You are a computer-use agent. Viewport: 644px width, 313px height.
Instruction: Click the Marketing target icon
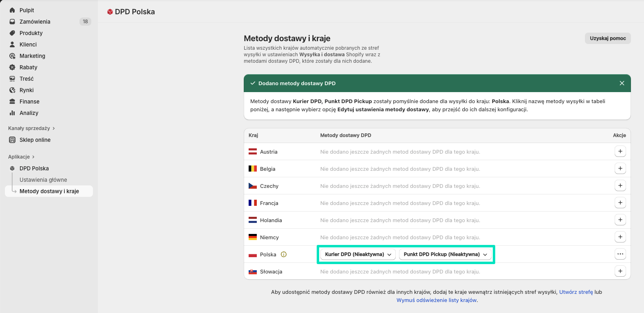pos(12,56)
